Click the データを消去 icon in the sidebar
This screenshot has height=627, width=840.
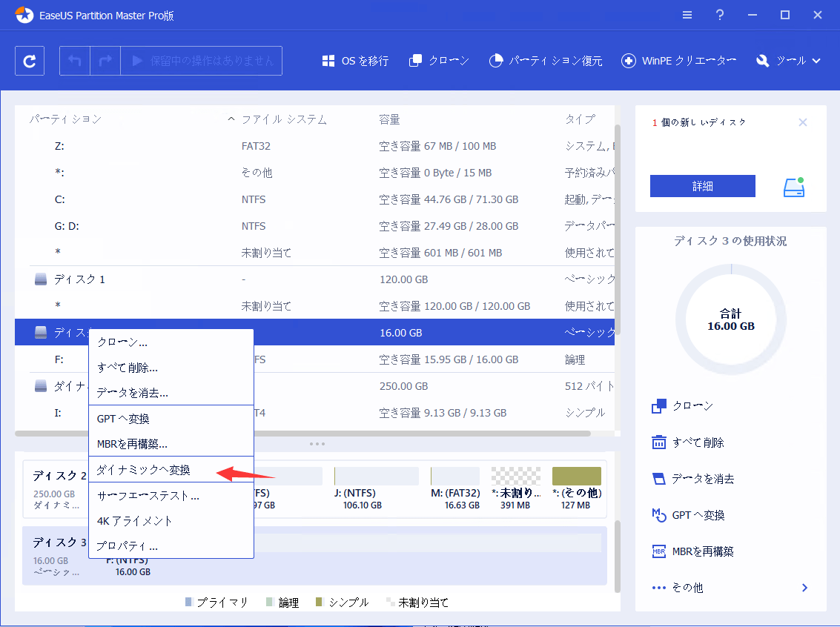tap(659, 478)
